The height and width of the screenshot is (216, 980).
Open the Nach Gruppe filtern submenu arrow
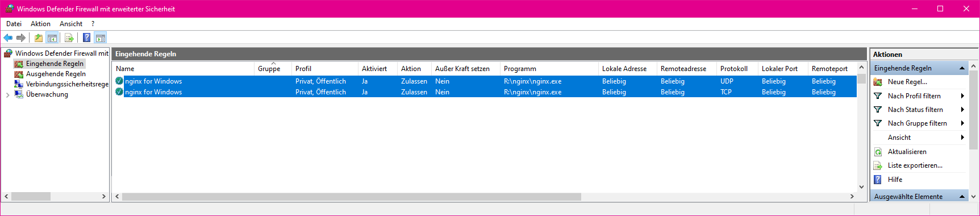coord(962,123)
